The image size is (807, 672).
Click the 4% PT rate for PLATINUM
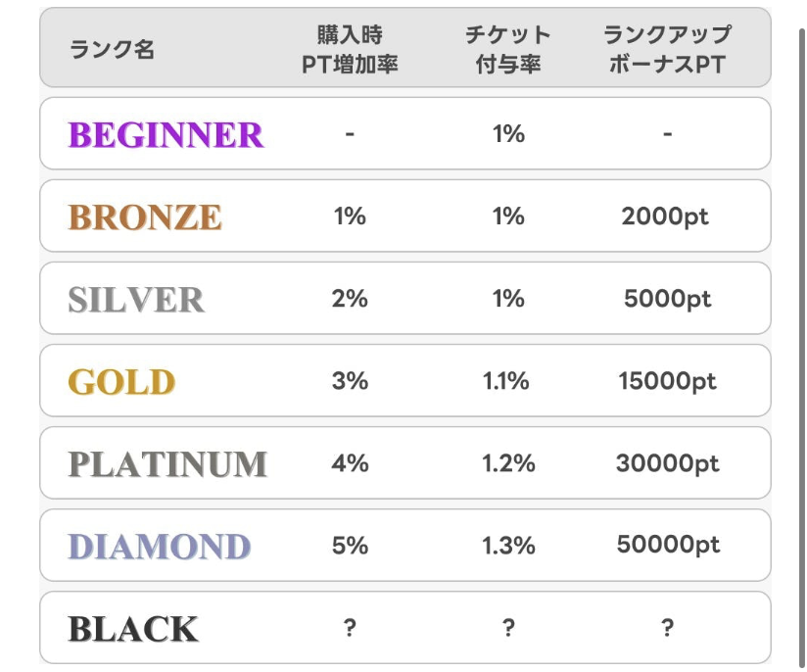(x=350, y=463)
